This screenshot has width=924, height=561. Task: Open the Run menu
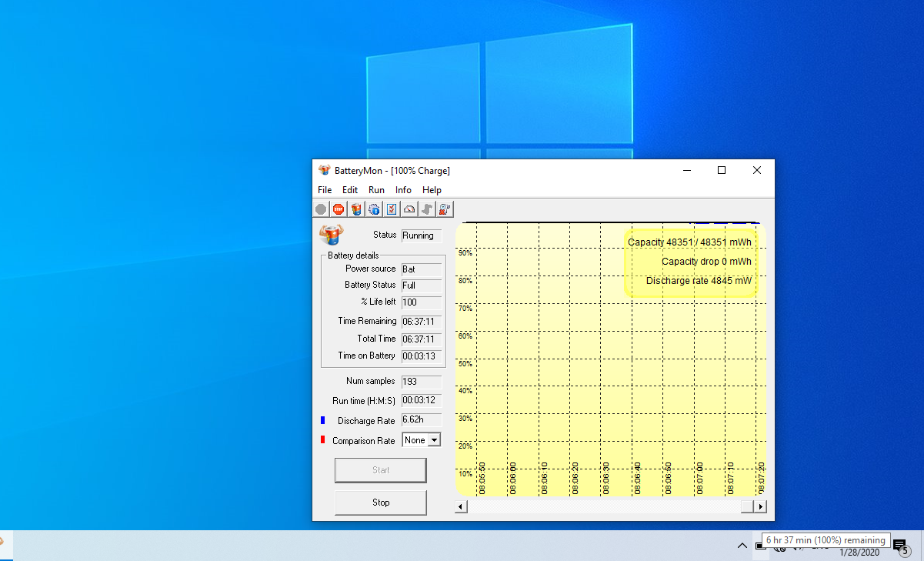coord(376,190)
